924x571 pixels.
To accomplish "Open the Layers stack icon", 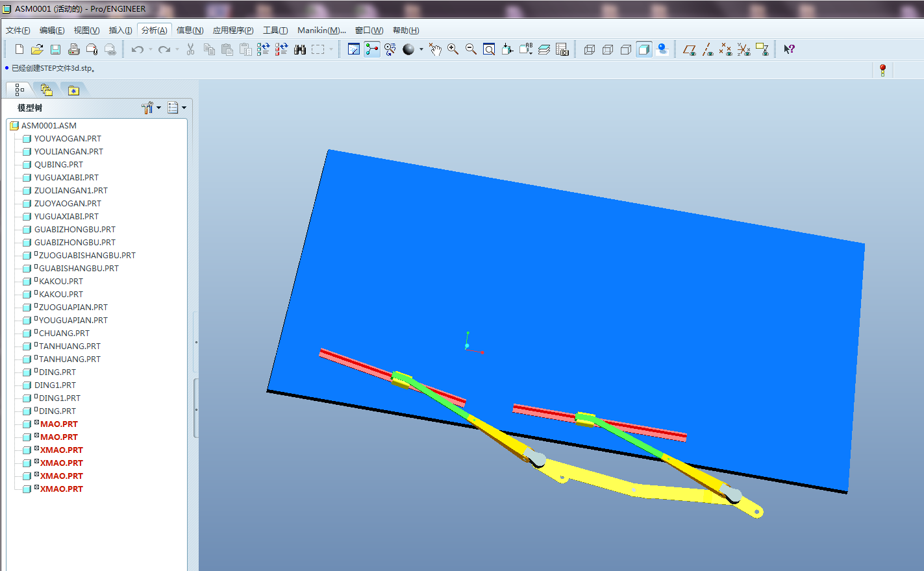I will tap(544, 49).
